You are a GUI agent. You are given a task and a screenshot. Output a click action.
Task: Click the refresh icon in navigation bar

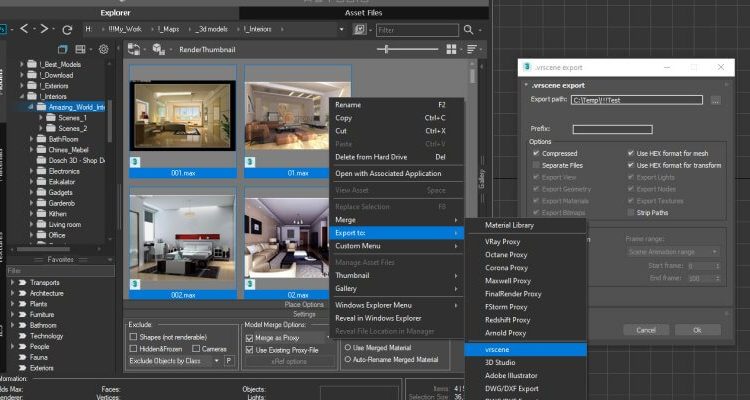pos(69,30)
